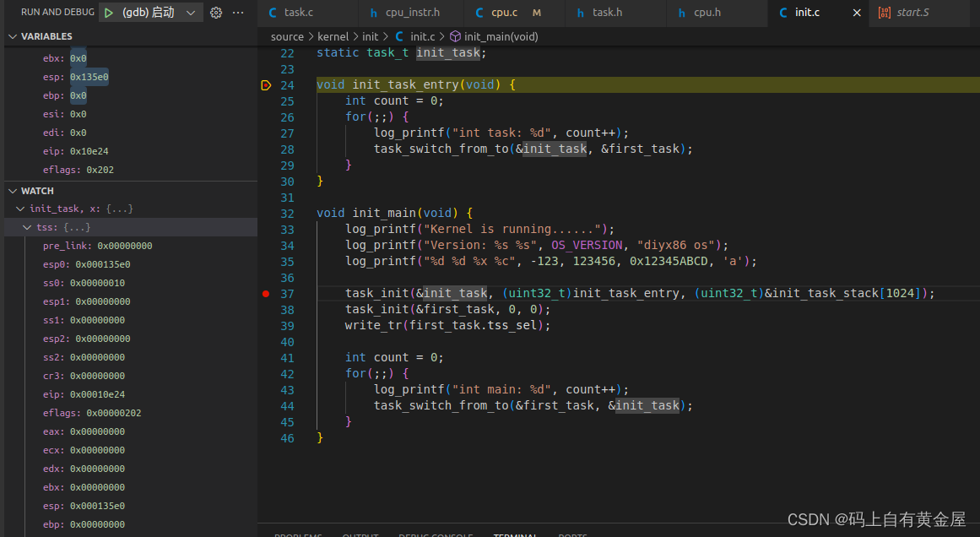Click the 'source' breadcrumb segment
Viewport: 980px width, 537px height.
[x=287, y=37]
